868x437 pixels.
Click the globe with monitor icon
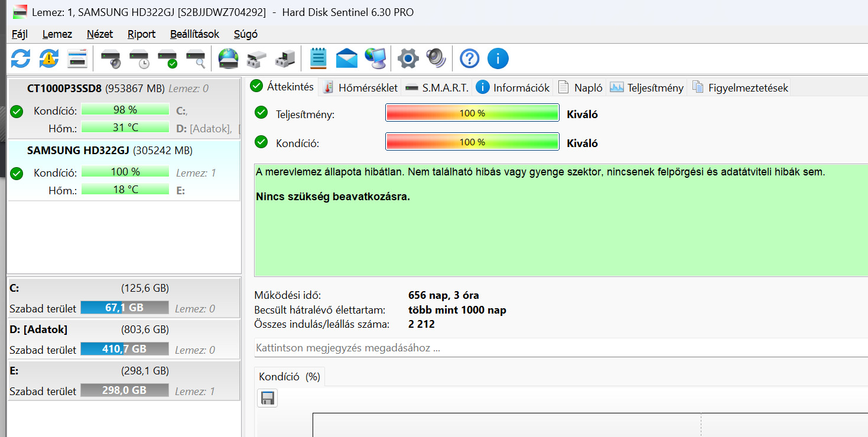pos(375,58)
